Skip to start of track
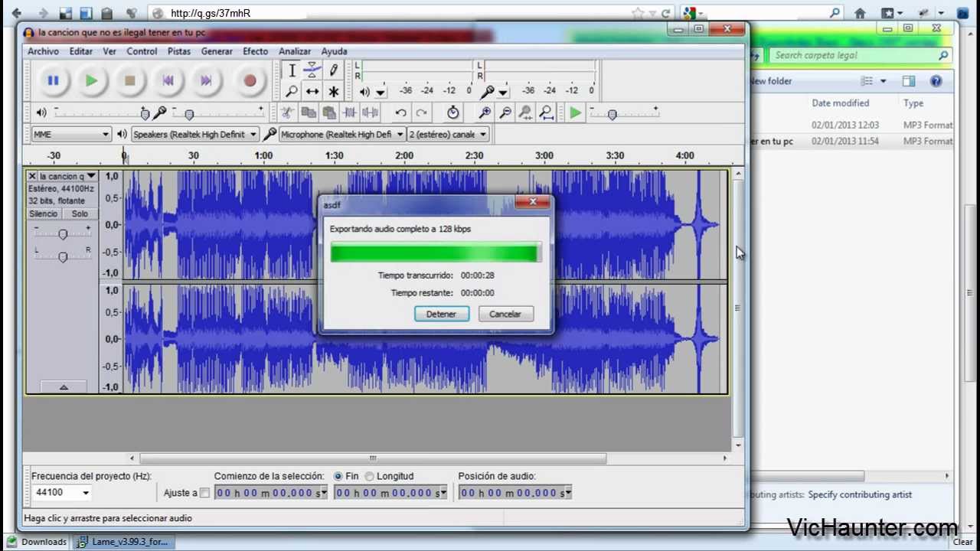980x551 pixels. (x=168, y=80)
